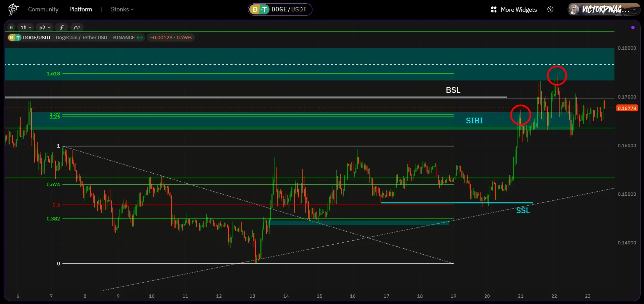Viewport: 644px width, 304px height.
Task: Click the DogeCoin / Tether USD description
Action: [x=82, y=38]
